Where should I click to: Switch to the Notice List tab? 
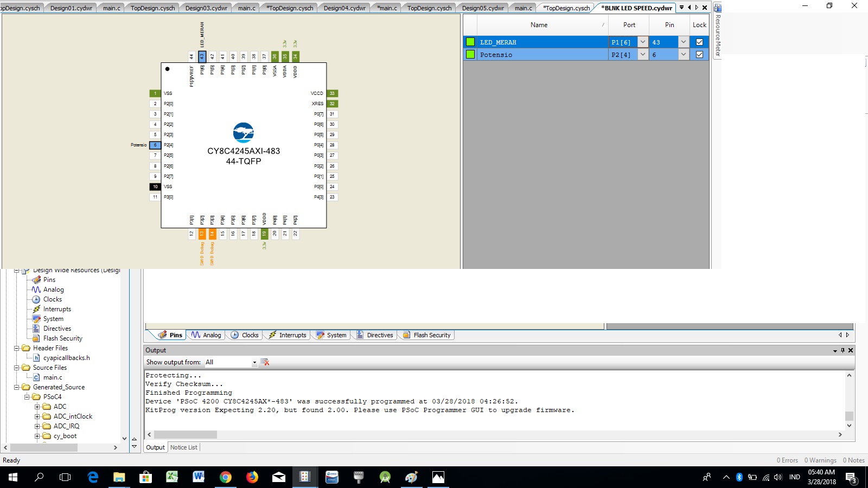(x=184, y=447)
